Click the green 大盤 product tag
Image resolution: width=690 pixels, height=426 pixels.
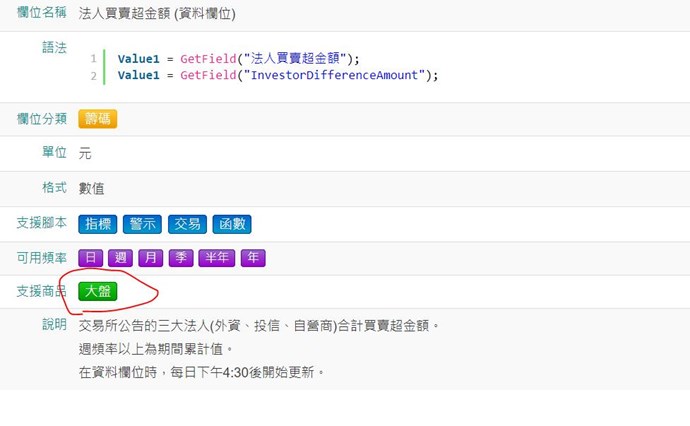pyautogui.click(x=98, y=291)
